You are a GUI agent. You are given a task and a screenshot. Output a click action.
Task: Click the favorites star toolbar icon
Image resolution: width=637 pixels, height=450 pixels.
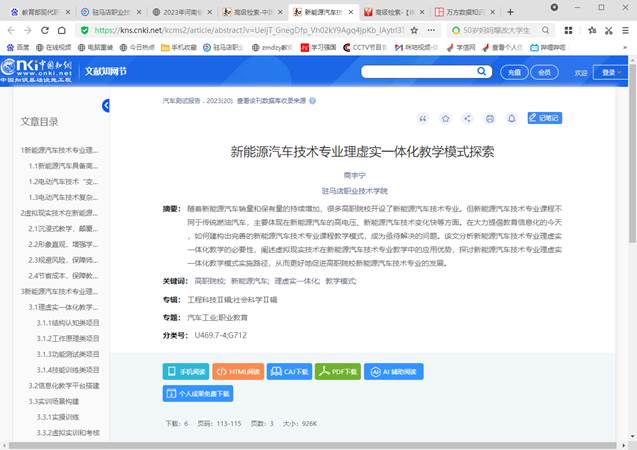pyautogui.click(x=592, y=30)
